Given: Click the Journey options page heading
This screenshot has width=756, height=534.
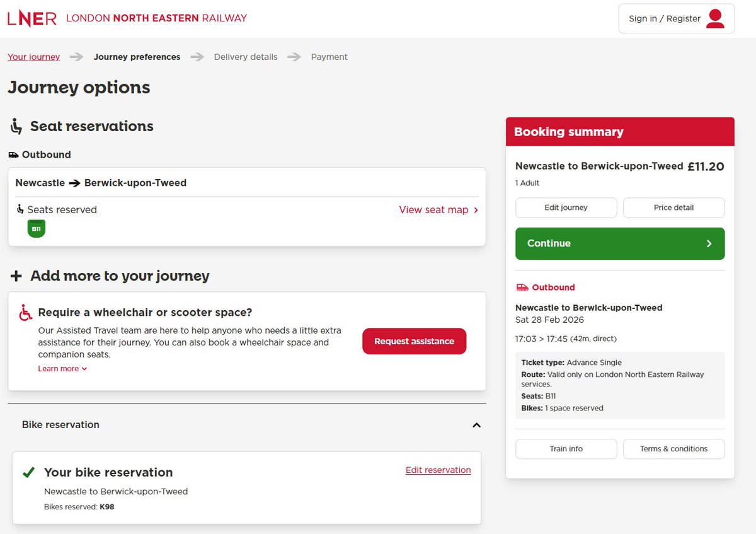Looking at the screenshot, I should coord(79,87).
